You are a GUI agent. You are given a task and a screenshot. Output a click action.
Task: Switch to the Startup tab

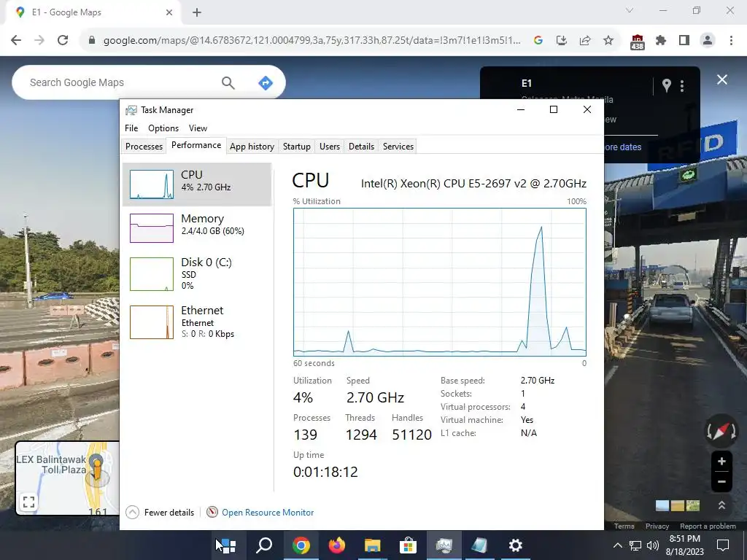point(297,146)
